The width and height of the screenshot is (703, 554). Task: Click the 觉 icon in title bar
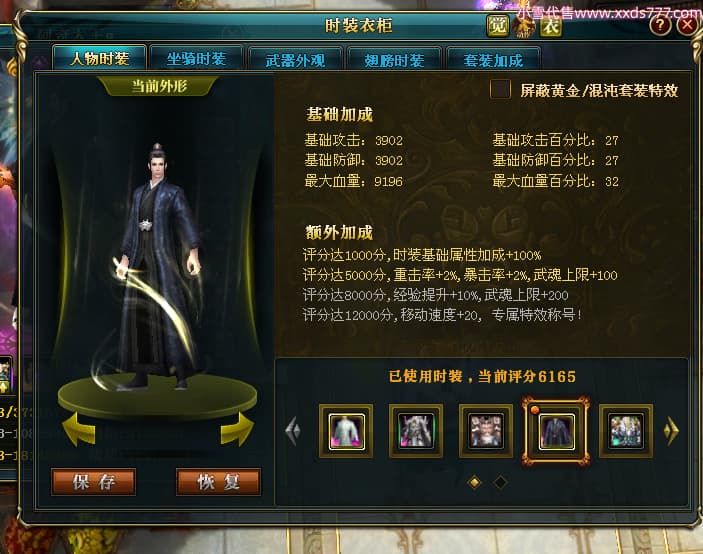(x=498, y=26)
